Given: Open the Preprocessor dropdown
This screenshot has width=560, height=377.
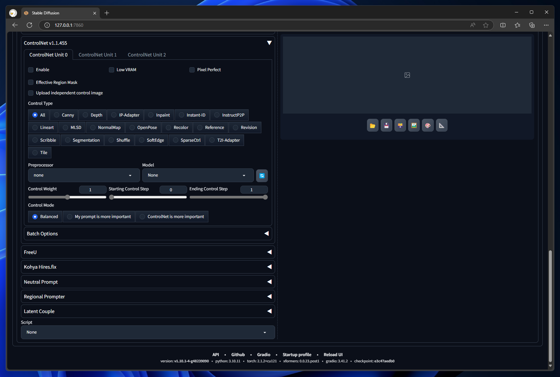Looking at the screenshot, I should [x=83, y=175].
